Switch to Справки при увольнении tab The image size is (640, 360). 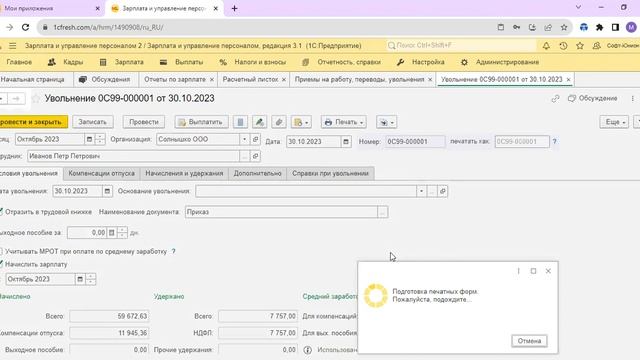330,173
